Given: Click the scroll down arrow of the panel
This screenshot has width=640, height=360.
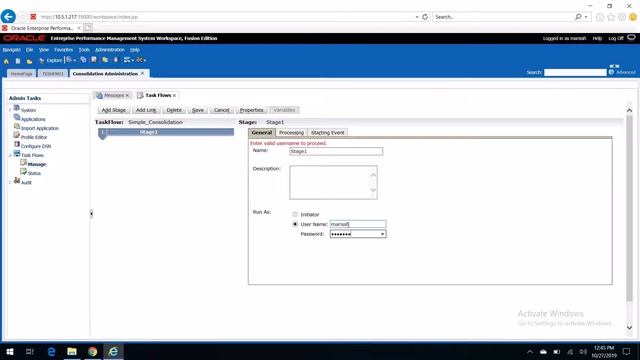Looking at the screenshot, I should coord(629,327).
